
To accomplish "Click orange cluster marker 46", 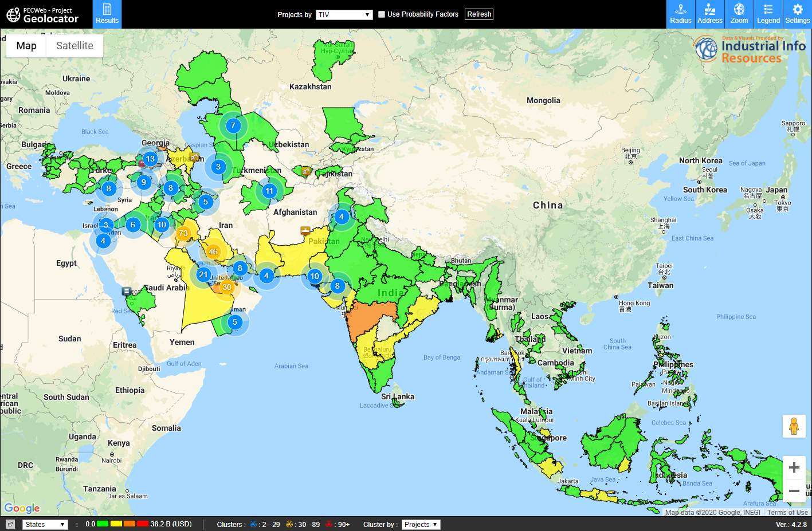I will [213, 251].
